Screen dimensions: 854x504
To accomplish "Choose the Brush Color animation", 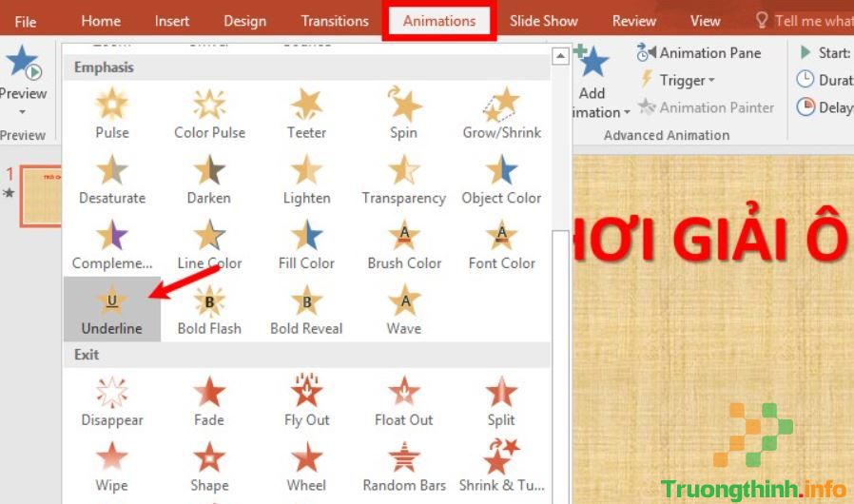I will coord(403,244).
